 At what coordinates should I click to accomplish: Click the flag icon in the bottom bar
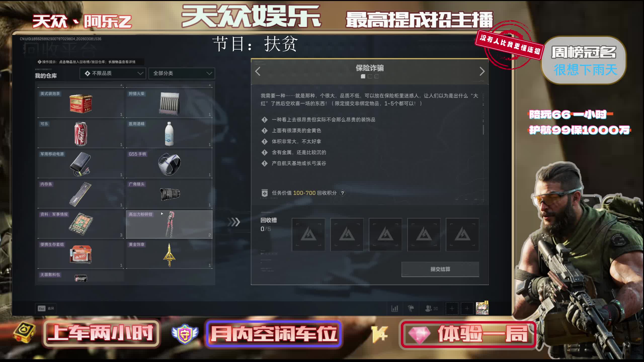[x=411, y=308]
